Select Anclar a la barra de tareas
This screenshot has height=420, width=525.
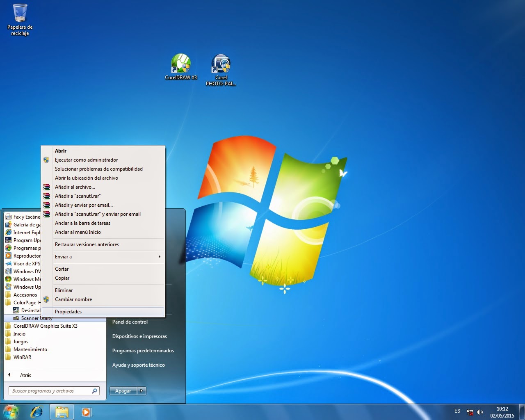103,223
